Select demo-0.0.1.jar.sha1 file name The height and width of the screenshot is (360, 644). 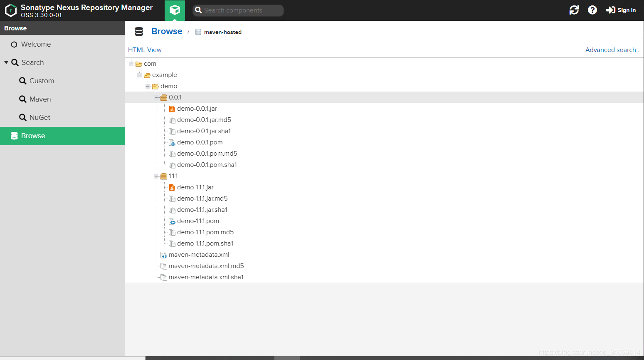point(204,131)
